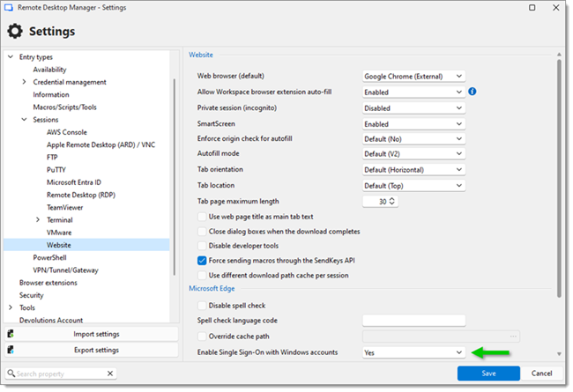Click the Save button
Screen dimensions: 573x392
point(488,373)
